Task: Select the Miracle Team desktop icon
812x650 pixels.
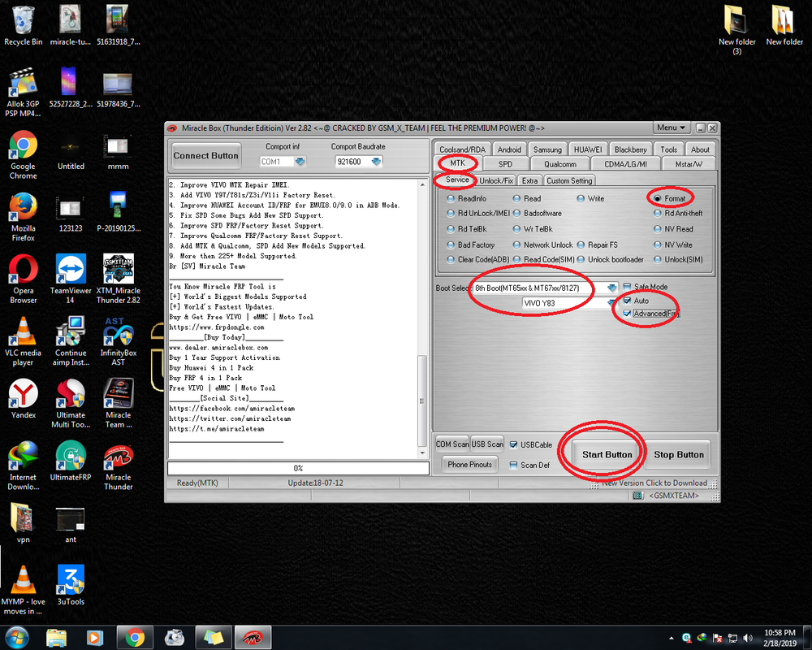Action: click(118, 404)
